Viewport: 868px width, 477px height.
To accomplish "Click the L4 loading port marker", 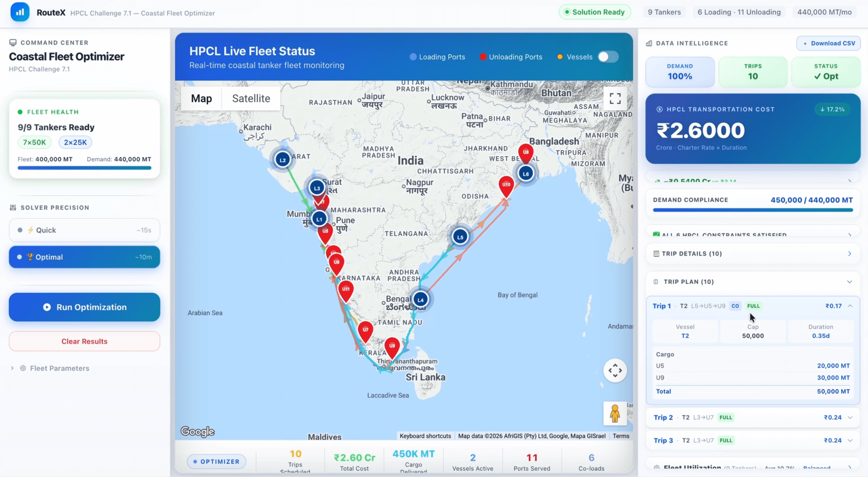I will coord(420,300).
